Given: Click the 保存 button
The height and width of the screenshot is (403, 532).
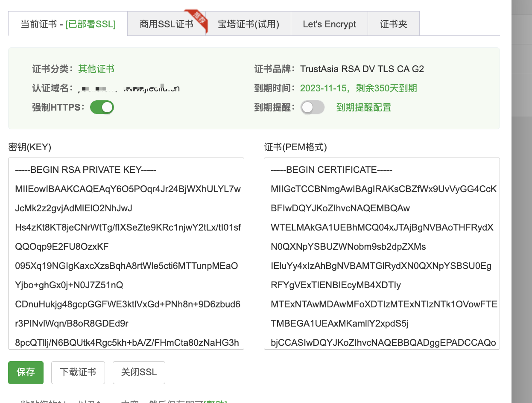Looking at the screenshot, I should pos(26,372).
